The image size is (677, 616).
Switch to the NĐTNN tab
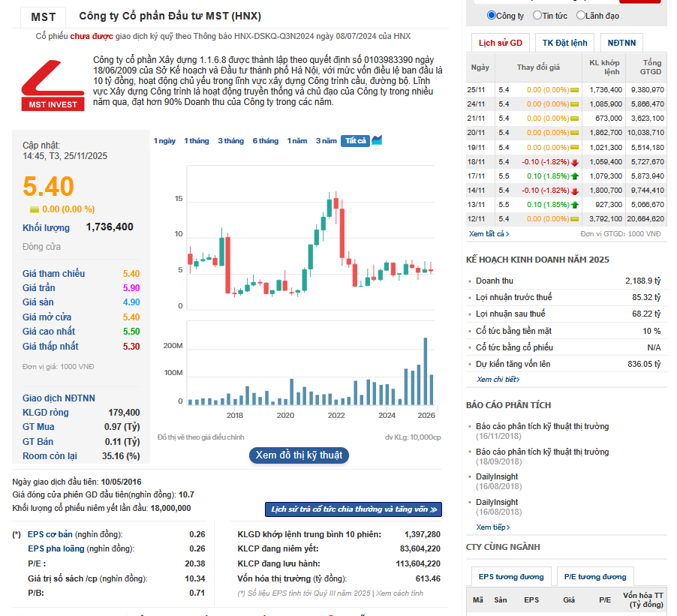pos(621,43)
